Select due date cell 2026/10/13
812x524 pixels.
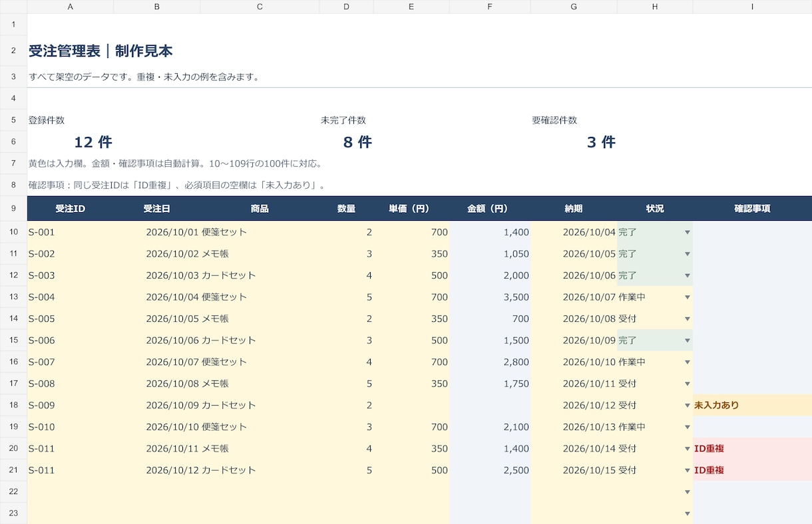pyautogui.click(x=574, y=427)
